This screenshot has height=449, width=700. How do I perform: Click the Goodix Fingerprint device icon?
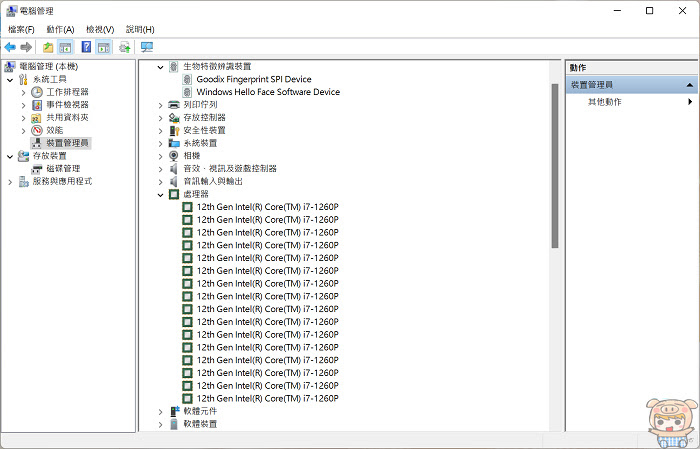click(188, 79)
